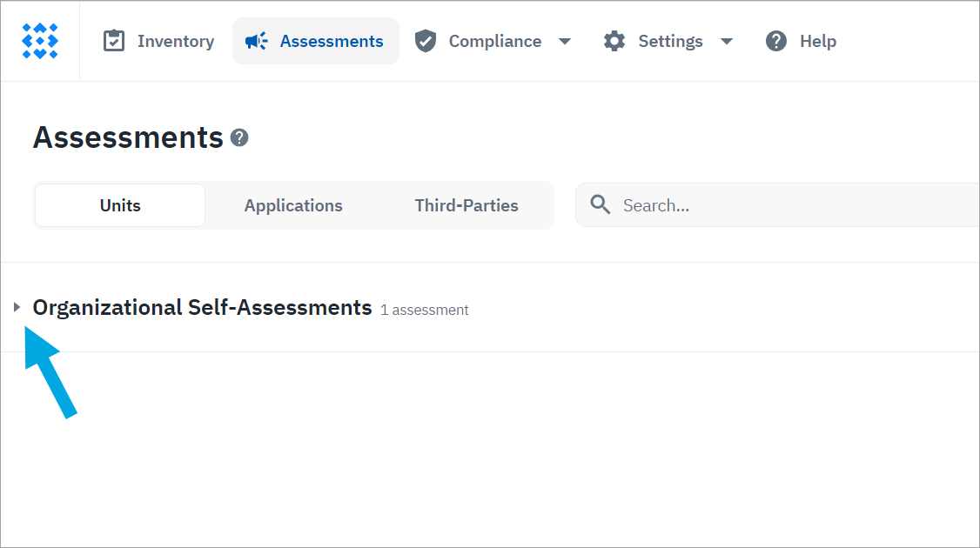Open the Compliance dropdown arrow
Screen dimensions: 980x548
coord(565,41)
